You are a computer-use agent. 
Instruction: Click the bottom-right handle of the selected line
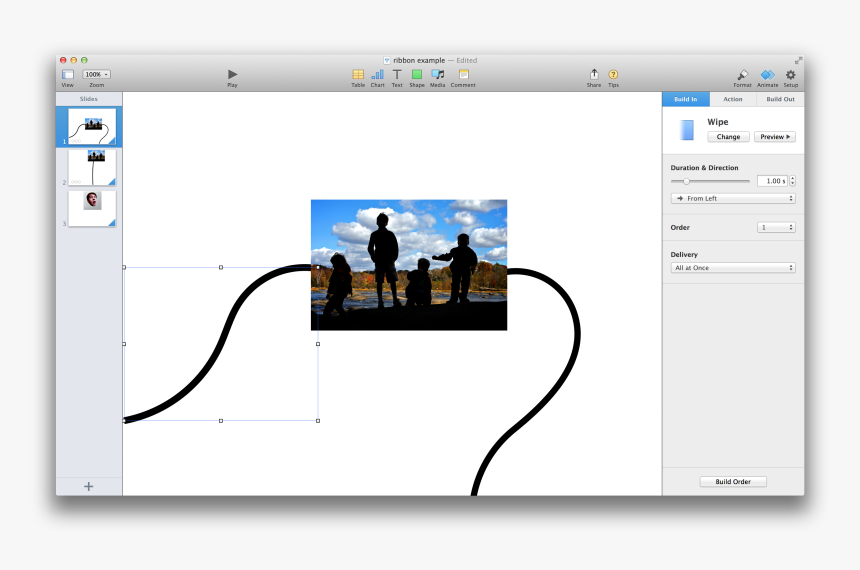(318, 421)
